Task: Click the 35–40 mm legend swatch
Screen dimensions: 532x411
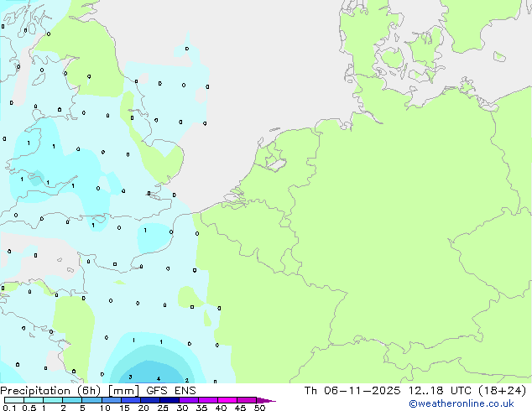Action: (208, 400)
